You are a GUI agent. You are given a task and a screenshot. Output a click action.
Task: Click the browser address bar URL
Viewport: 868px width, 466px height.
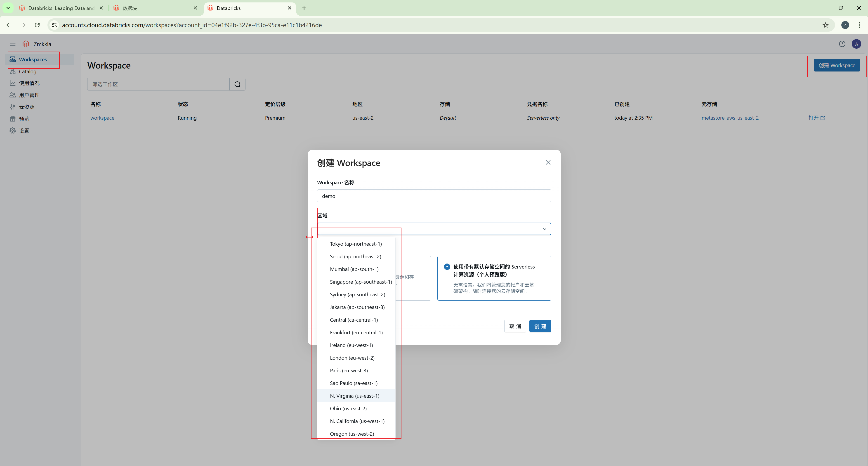(192, 25)
